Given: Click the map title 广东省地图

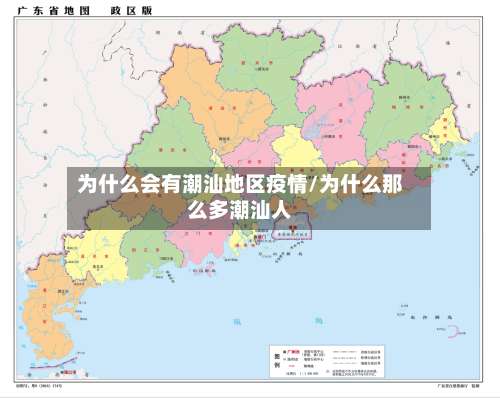Looking at the screenshot, I should [53, 11].
